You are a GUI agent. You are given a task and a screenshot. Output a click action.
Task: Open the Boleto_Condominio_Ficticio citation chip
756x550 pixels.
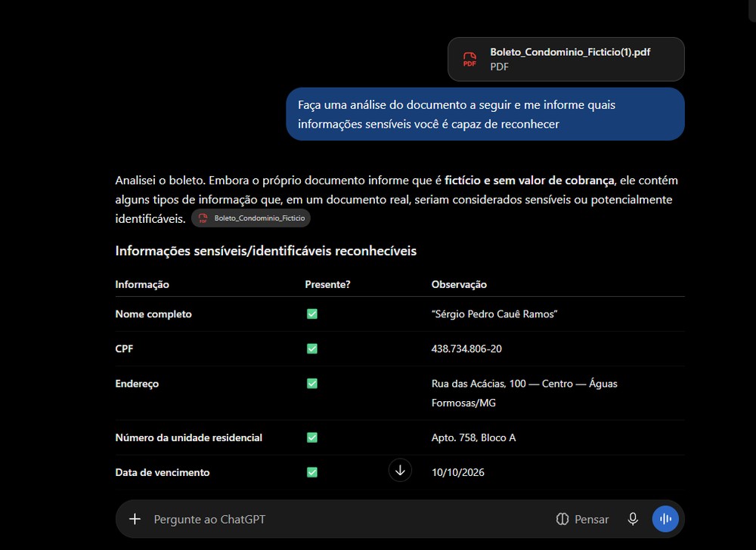pyautogui.click(x=251, y=218)
